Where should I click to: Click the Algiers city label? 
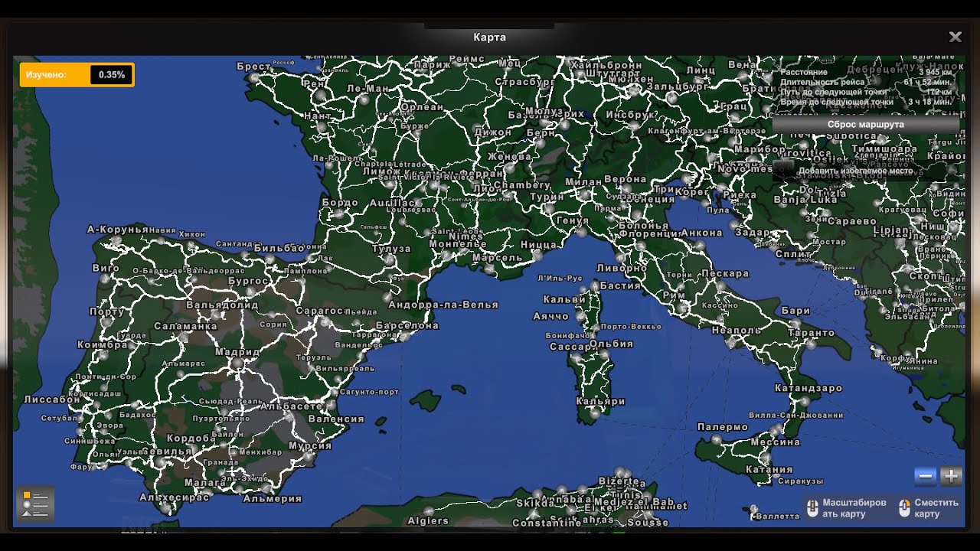click(428, 521)
